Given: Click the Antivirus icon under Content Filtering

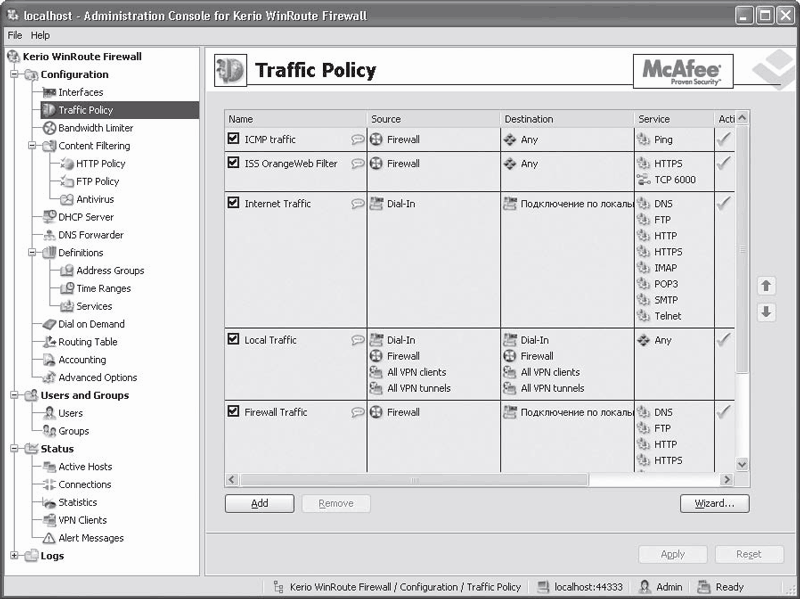Looking at the screenshot, I should pos(67,199).
